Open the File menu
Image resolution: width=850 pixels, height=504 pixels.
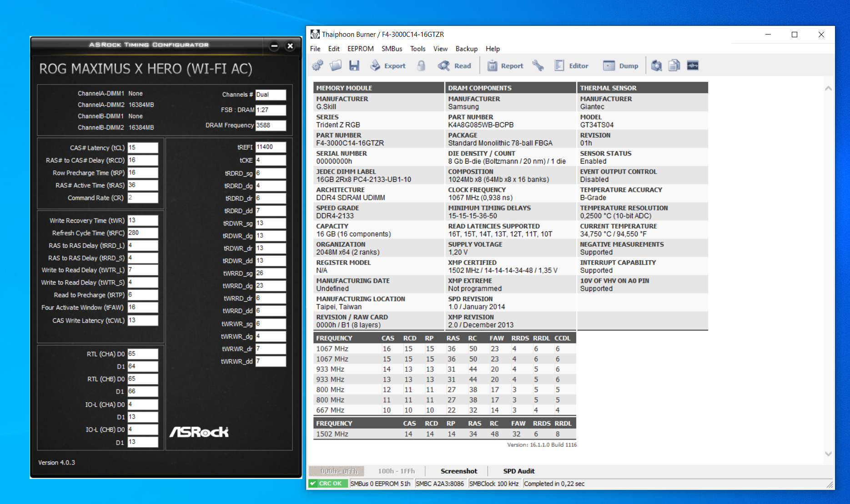[x=315, y=49]
